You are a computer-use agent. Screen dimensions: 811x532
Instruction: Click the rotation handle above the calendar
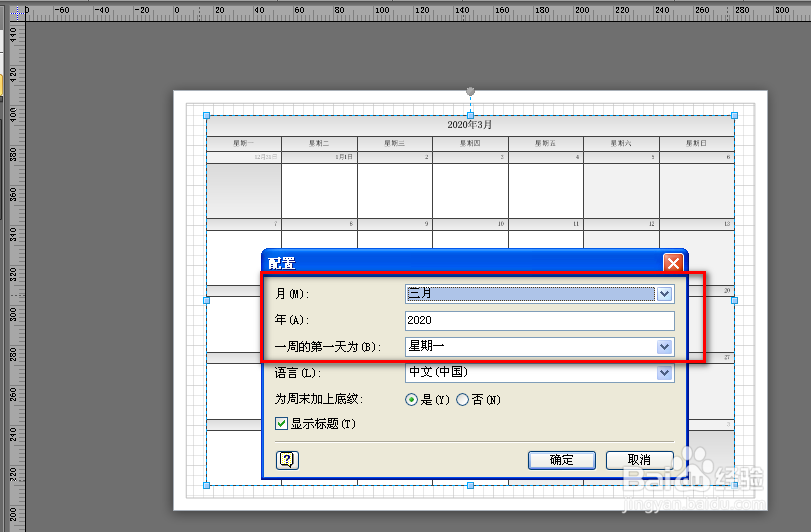470,92
